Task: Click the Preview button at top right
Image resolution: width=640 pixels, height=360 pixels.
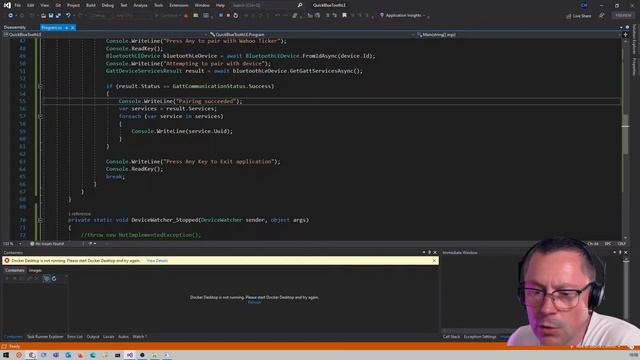Action: (623, 16)
